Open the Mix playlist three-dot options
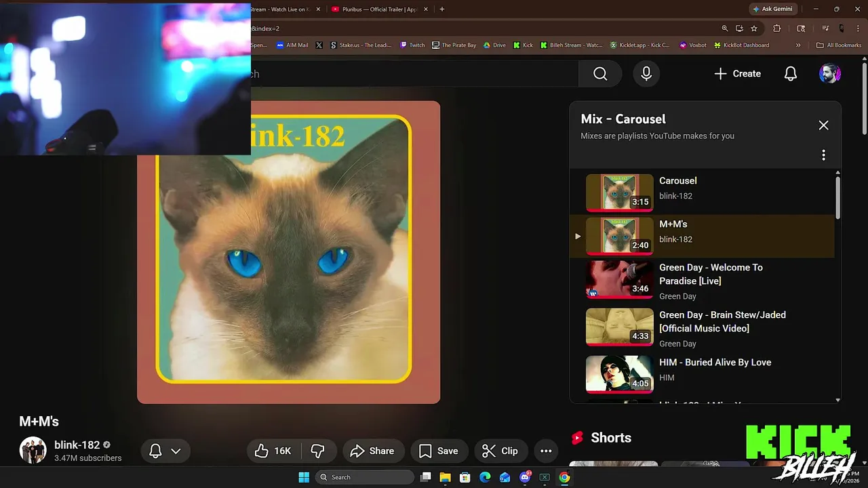This screenshot has width=868, height=488. pyautogui.click(x=823, y=155)
